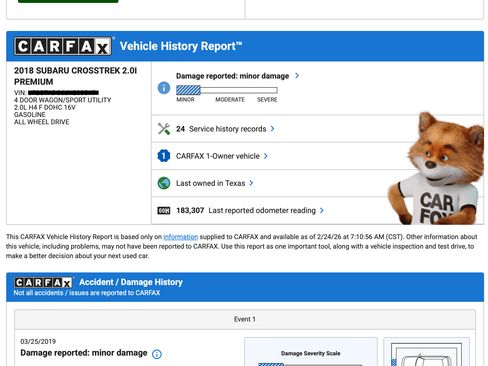Click the 2018 SUBARU CROSSTREK 2.0I PREMIUM title

point(75,76)
